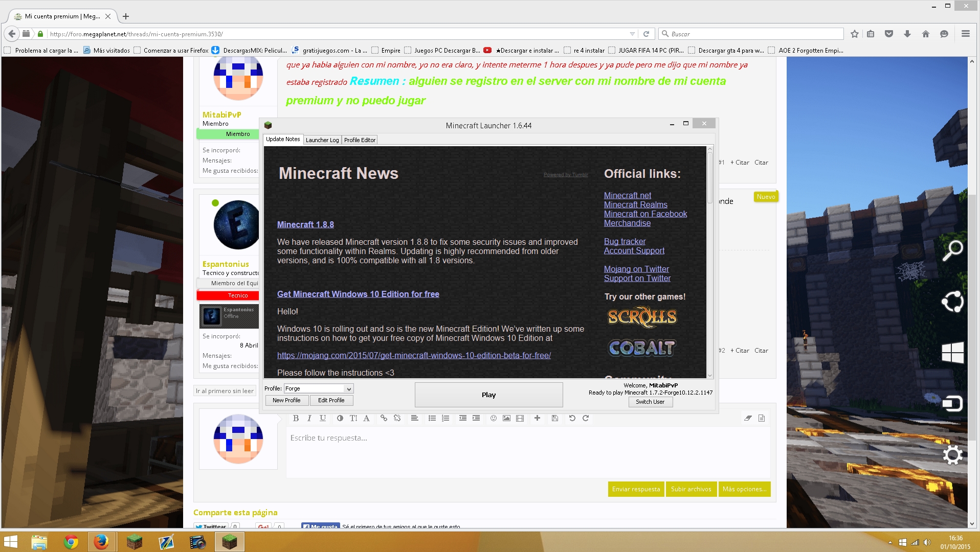The image size is (980, 552).
Task: Click the New Profile button
Action: point(286,400)
